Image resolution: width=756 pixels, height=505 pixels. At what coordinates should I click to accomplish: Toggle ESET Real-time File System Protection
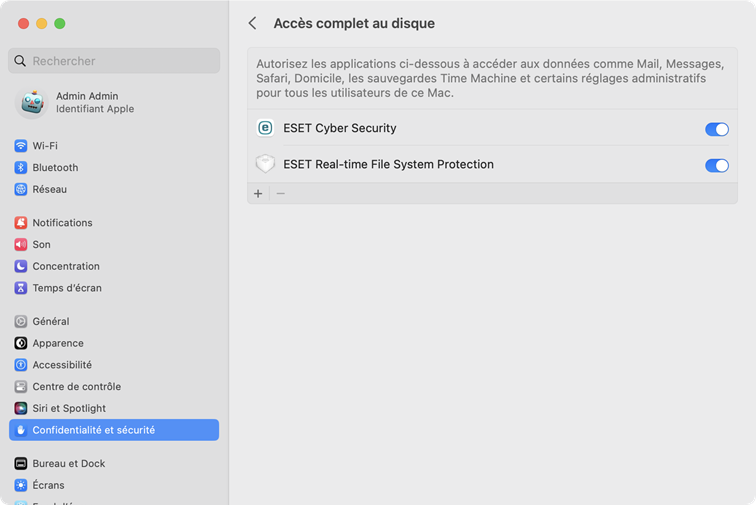click(x=716, y=165)
